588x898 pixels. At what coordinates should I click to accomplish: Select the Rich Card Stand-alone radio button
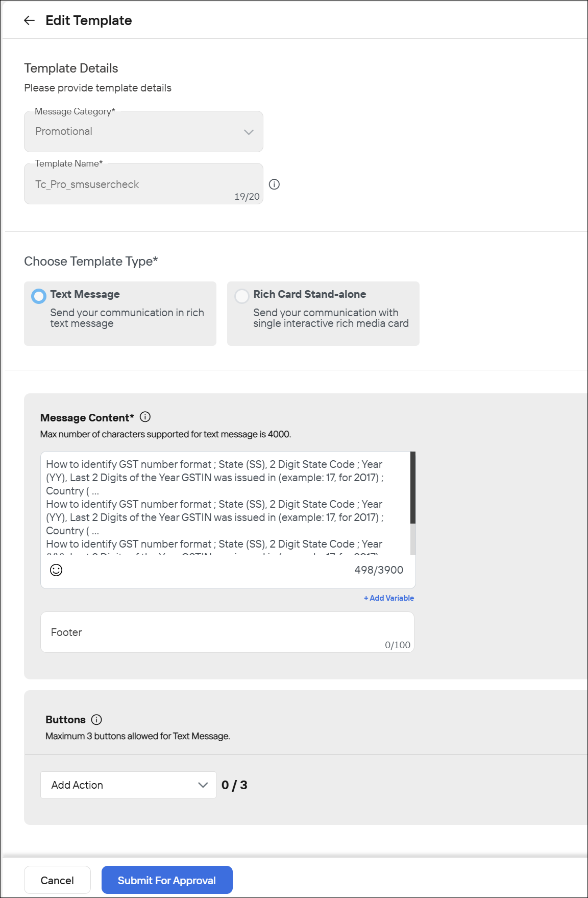[x=242, y=296]
